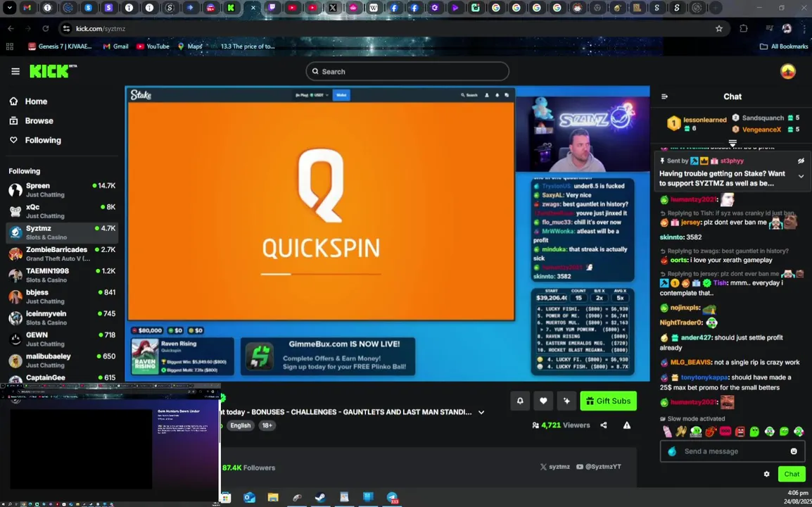Click the English language tag
Viewport: 812px width, 507px height.
click(x=240, y=425)
